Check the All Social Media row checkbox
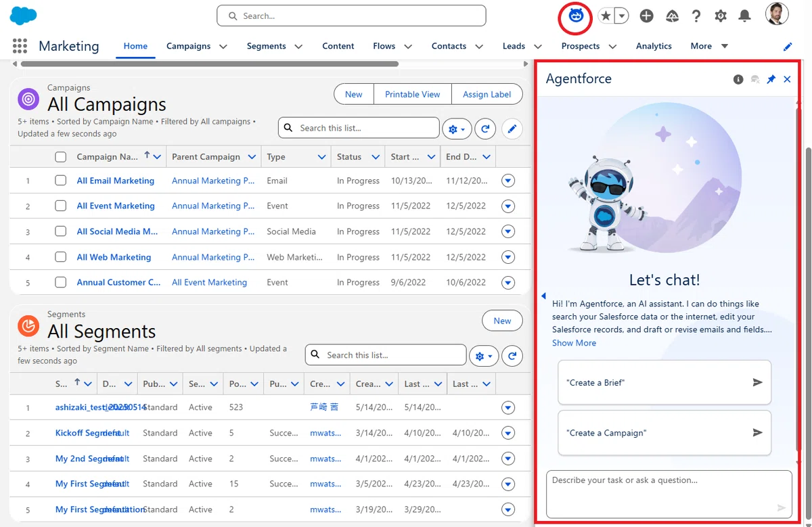 tap(61, 231)
